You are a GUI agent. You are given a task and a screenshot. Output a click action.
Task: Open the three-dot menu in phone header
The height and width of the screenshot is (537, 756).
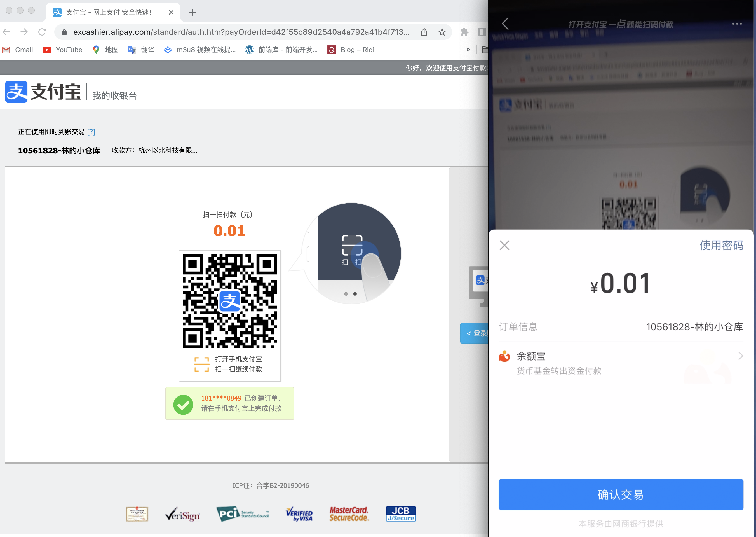point(736,24)
